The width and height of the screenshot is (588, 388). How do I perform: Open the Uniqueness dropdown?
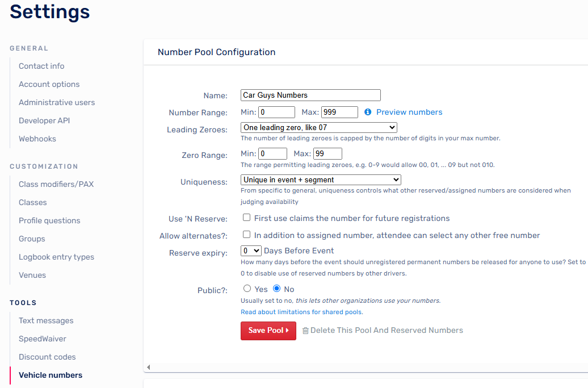click(321, 180)
